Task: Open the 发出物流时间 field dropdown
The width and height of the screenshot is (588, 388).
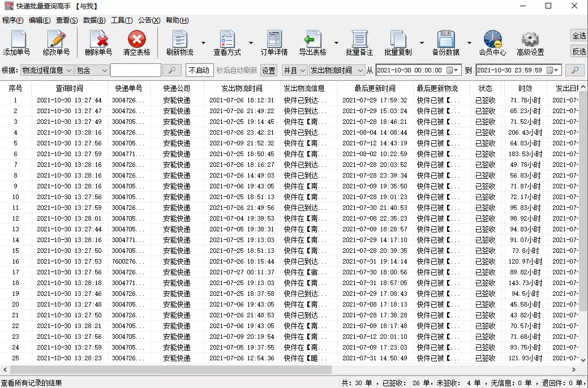Action: [337, 70]
